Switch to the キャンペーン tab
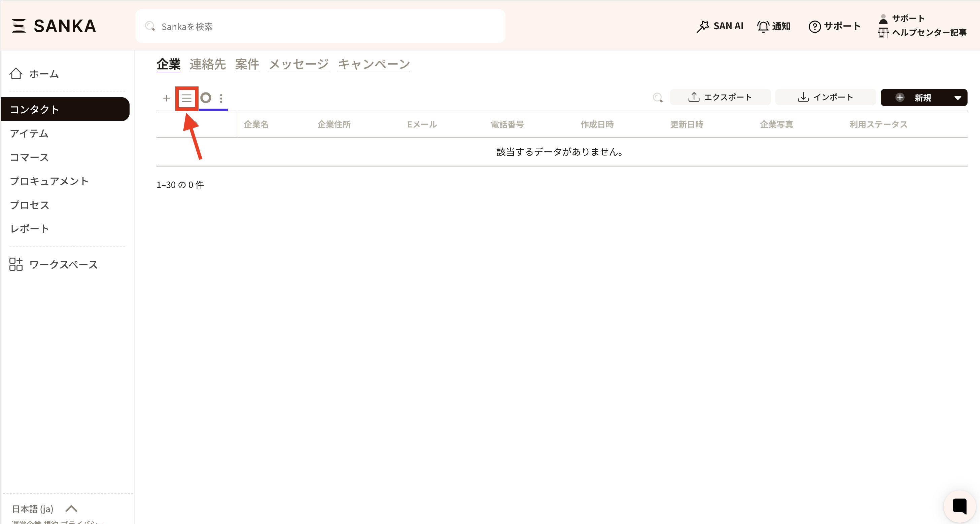This screenshot has width=980, height=524. pos(374,64)
